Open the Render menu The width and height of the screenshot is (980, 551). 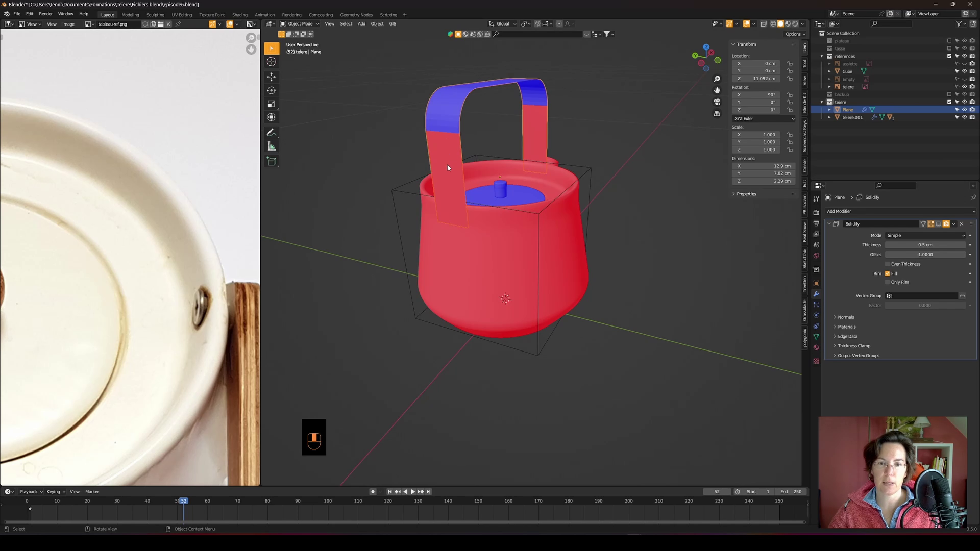(45, 14)
